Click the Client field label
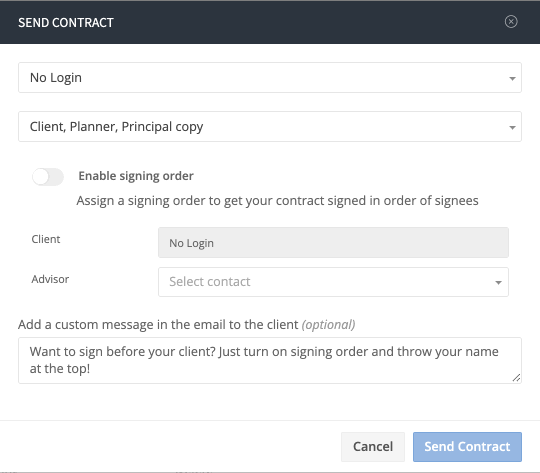Screen dimensions: 540x473 click(45, 239)
